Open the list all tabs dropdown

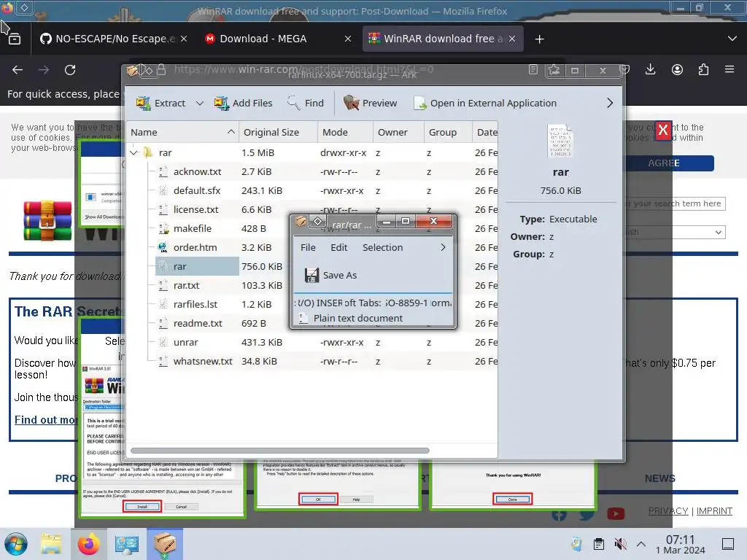click(732, 39)
